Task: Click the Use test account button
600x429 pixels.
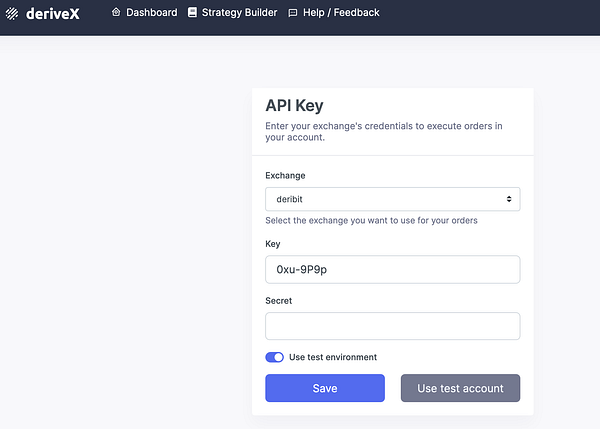Action: [x=460, y=388]
